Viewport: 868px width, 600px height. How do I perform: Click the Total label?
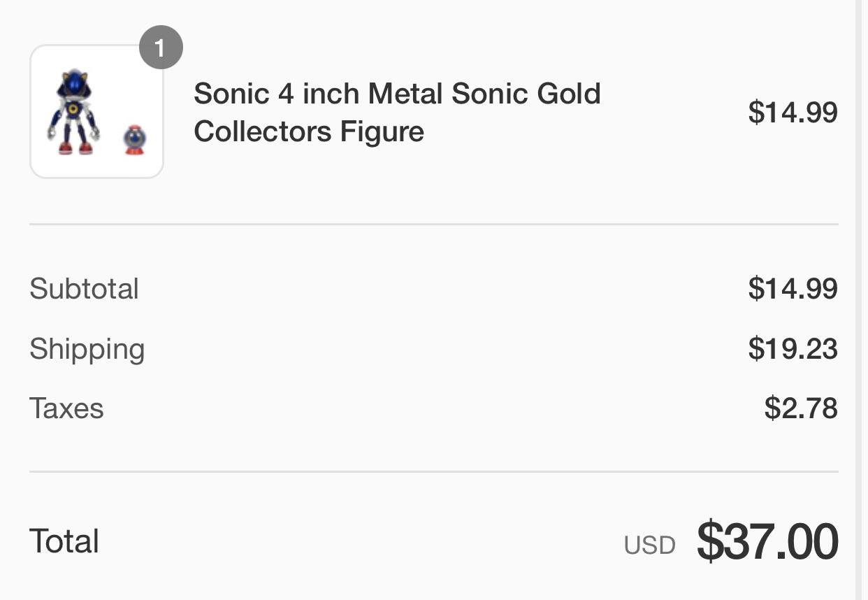66,540
